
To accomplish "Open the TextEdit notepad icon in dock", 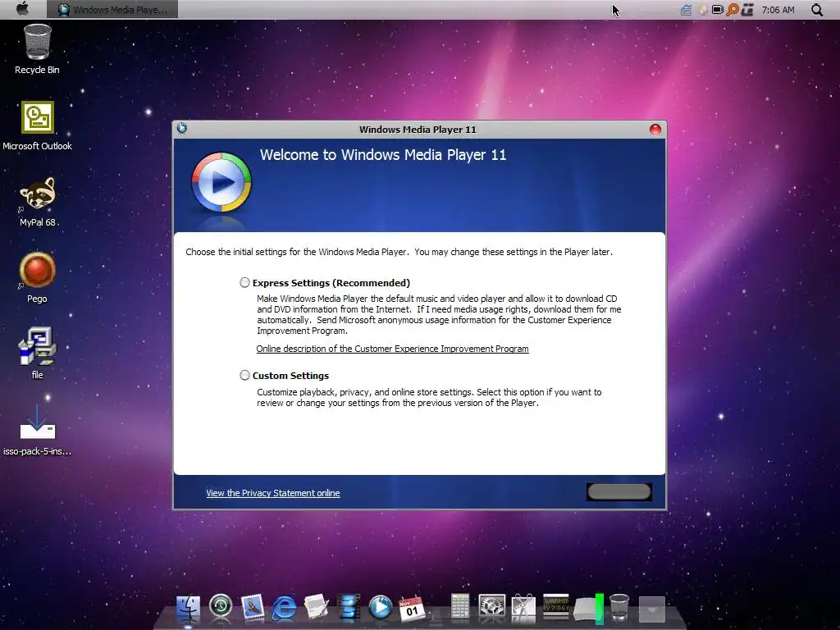I will (316, 608).
